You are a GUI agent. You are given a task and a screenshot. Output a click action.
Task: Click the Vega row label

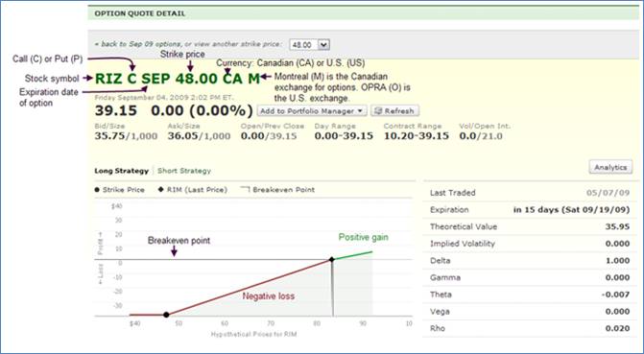pos(440,312)
